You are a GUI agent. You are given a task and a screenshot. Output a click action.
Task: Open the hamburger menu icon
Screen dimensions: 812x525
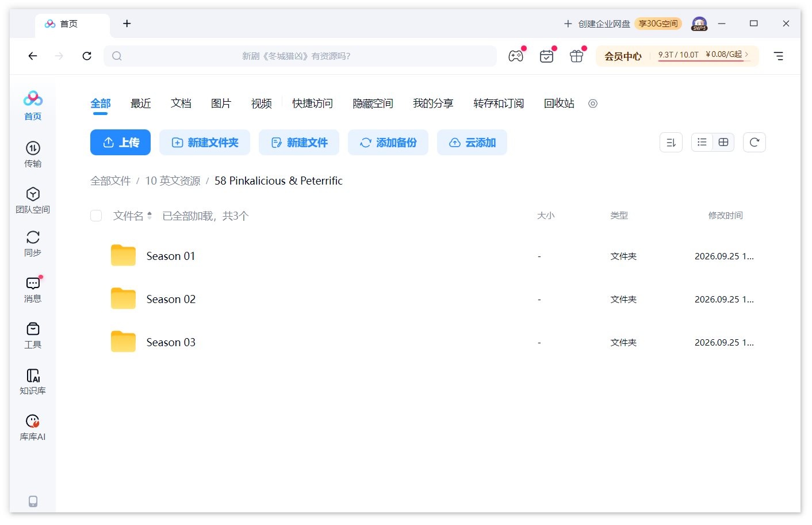[779, 56]
